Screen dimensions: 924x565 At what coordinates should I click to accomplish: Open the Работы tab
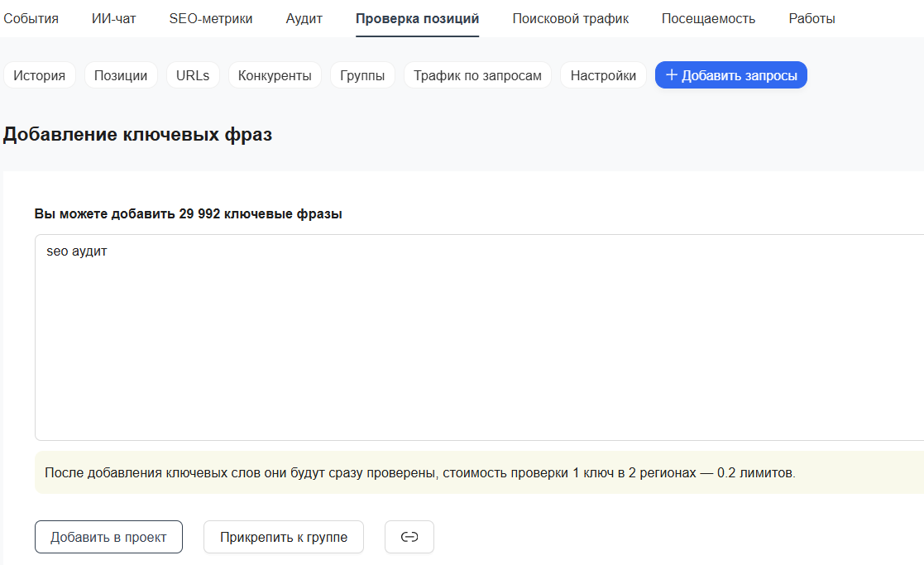(811, 18)
